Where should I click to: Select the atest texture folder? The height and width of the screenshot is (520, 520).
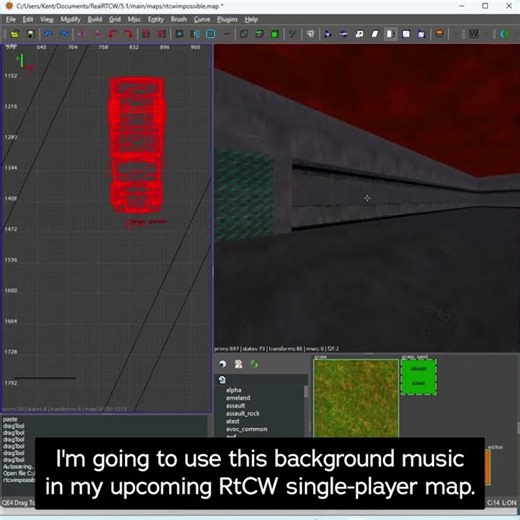pos(232,421)
